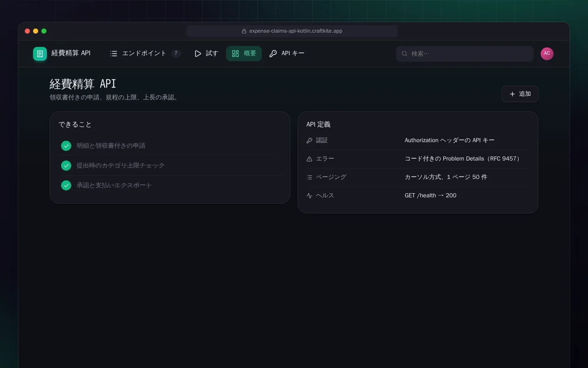Click the 試す play icon
This screenshot has height=368, width=588.
click(198, 54)
